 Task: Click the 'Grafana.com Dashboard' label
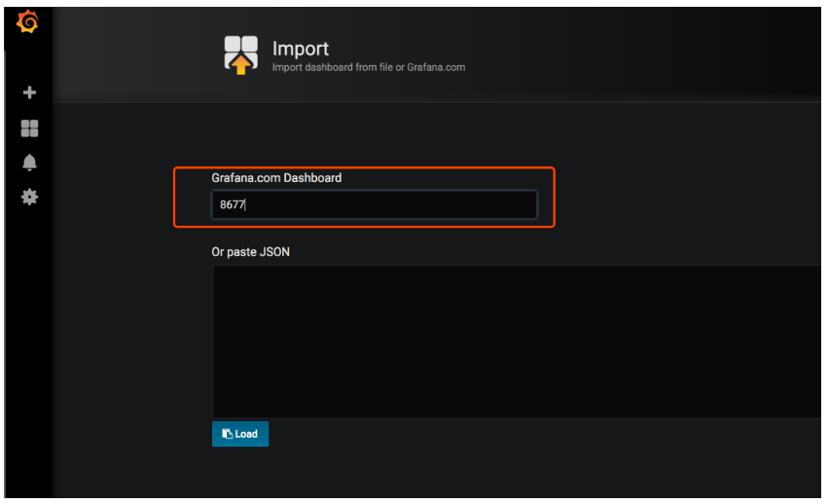276,178
